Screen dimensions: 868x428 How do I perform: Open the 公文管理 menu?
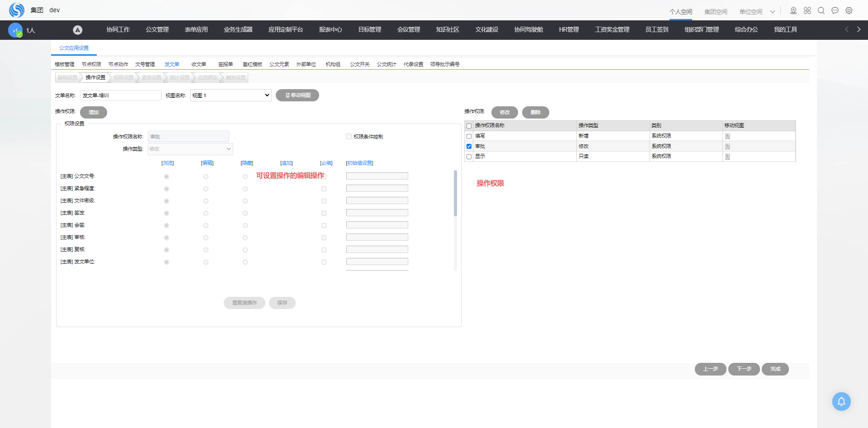(x=157, y=30)
